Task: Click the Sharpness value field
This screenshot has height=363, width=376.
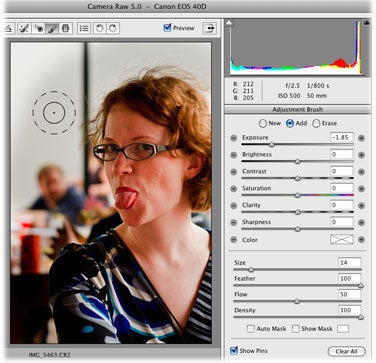Action: 342,222
